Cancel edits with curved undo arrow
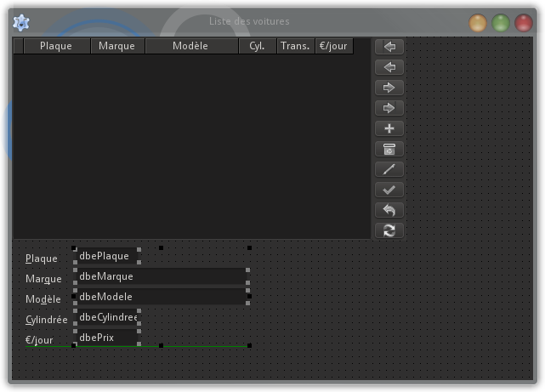Screen dimensions: 545x392 pos(389,210)
